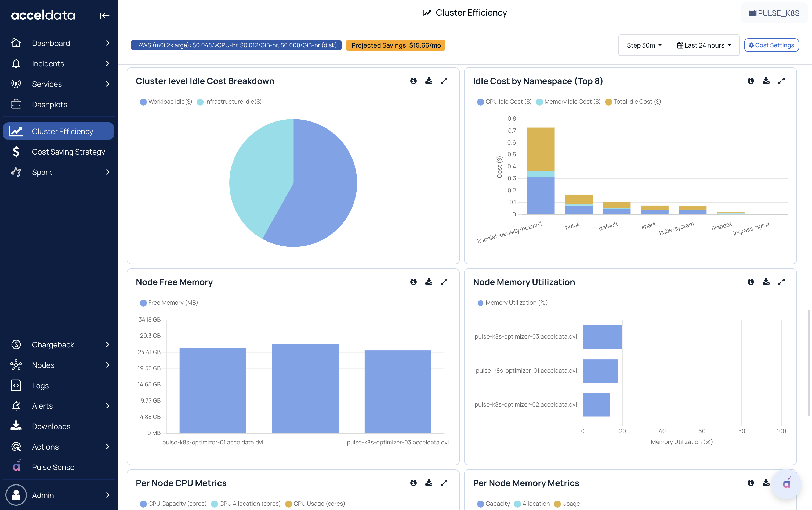Open the Last 24 hours time range dropdown
The image size is (812, 510).
(x=704, y=45)
